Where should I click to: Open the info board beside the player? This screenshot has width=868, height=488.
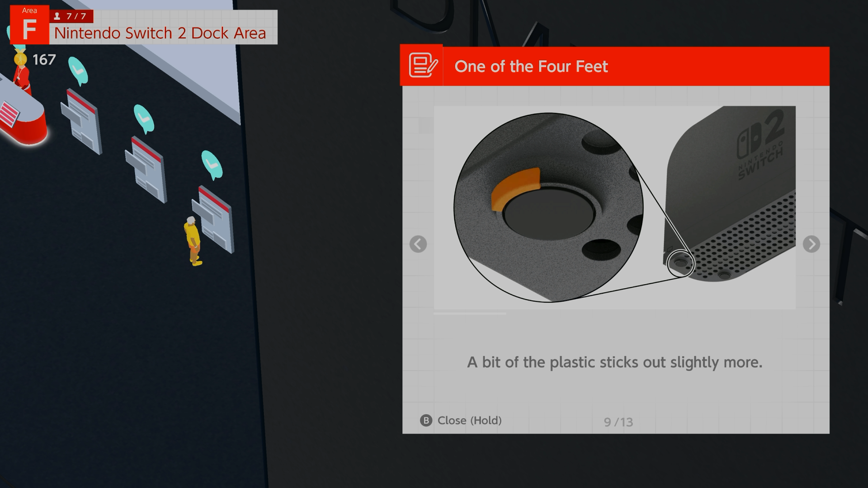coord(214,219)
